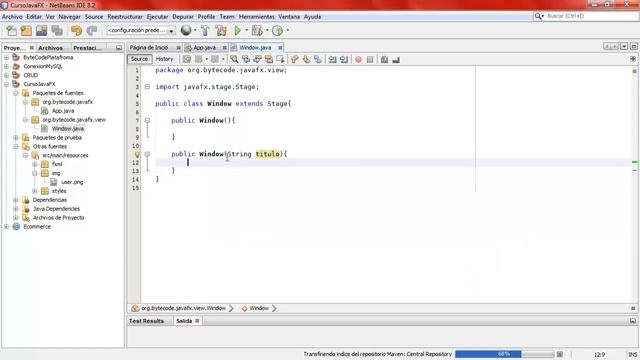Viewport: 640px width, 360px height.
Task: Open the Herramientas menu
Action: (x=256, y=17)
